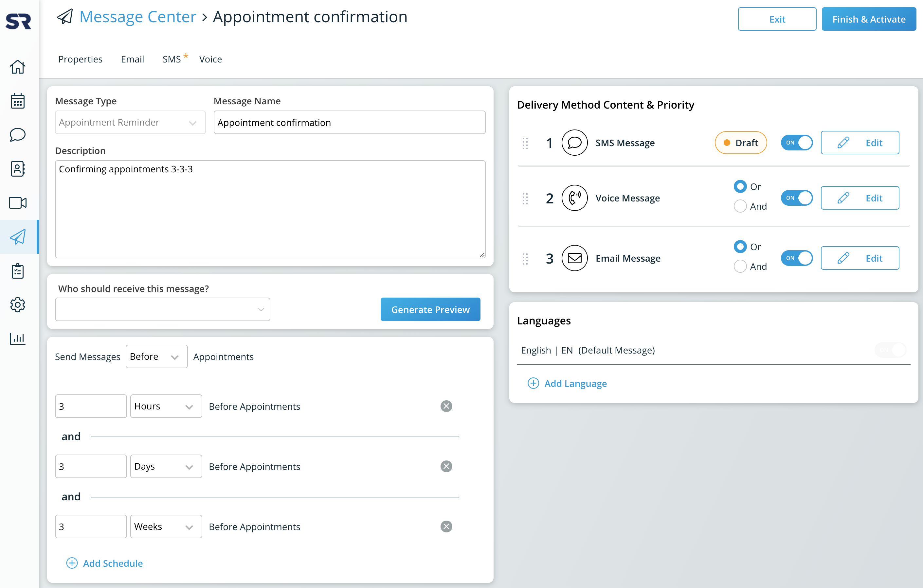
Task: Select And radio for Email Message
Action: point(740,266)
